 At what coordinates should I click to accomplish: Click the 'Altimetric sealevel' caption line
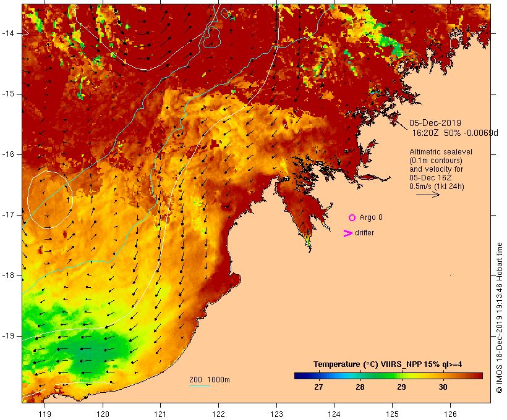[x=441, y=152]
